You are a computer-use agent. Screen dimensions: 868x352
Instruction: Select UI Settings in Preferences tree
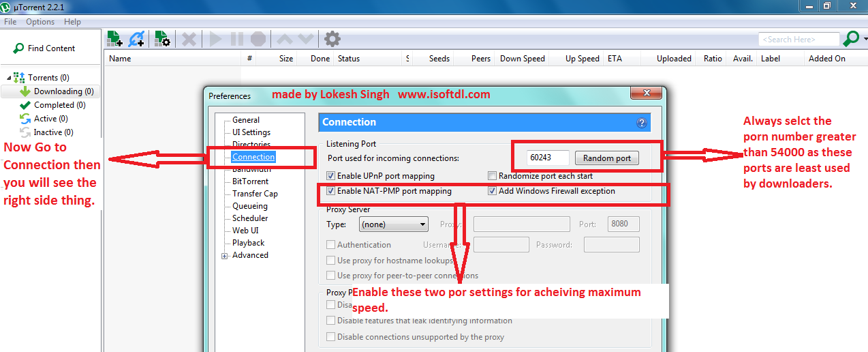tap(251, 132)
